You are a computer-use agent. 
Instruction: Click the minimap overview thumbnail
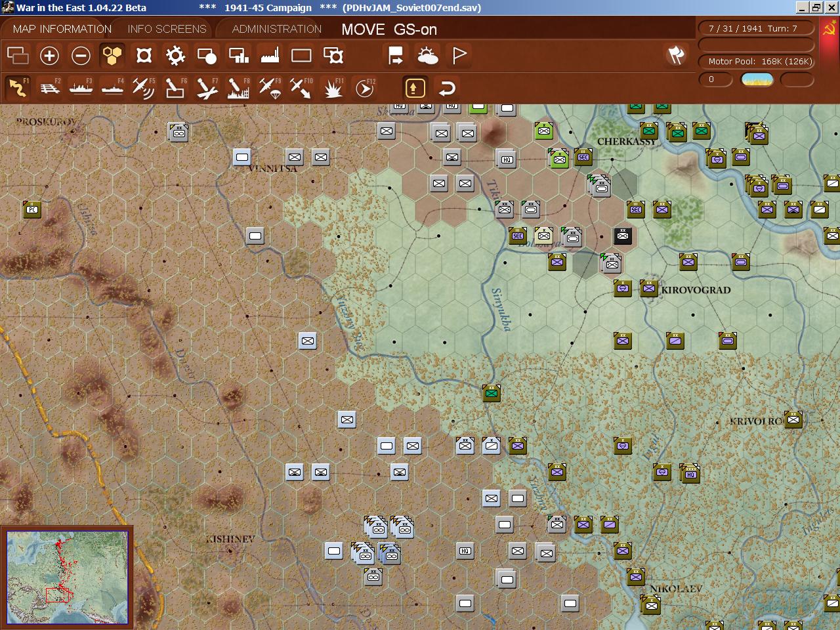tap(67, 577)
